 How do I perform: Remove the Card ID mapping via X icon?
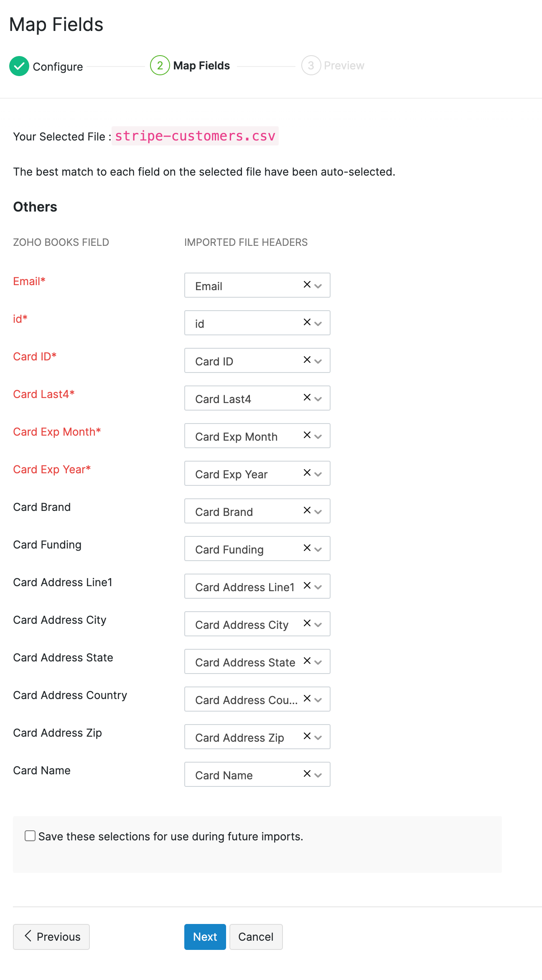307,360
